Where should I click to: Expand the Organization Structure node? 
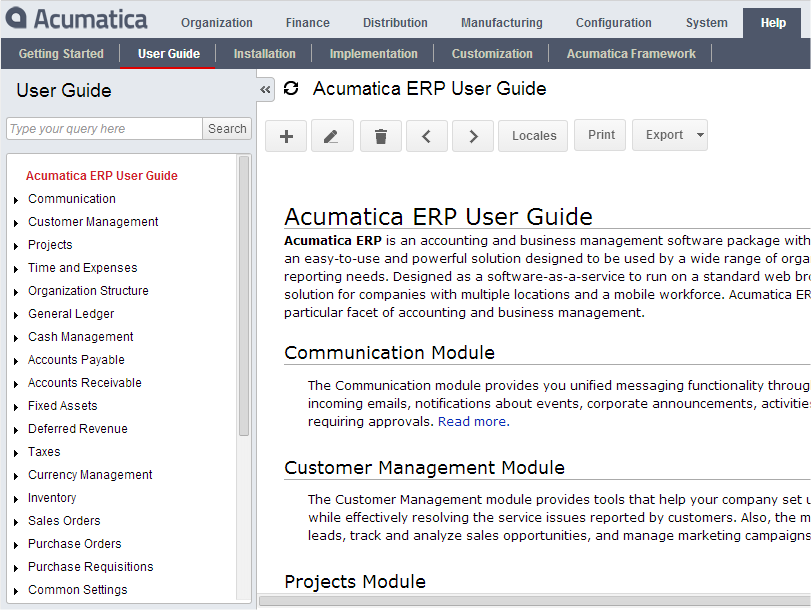coord(16,292)
